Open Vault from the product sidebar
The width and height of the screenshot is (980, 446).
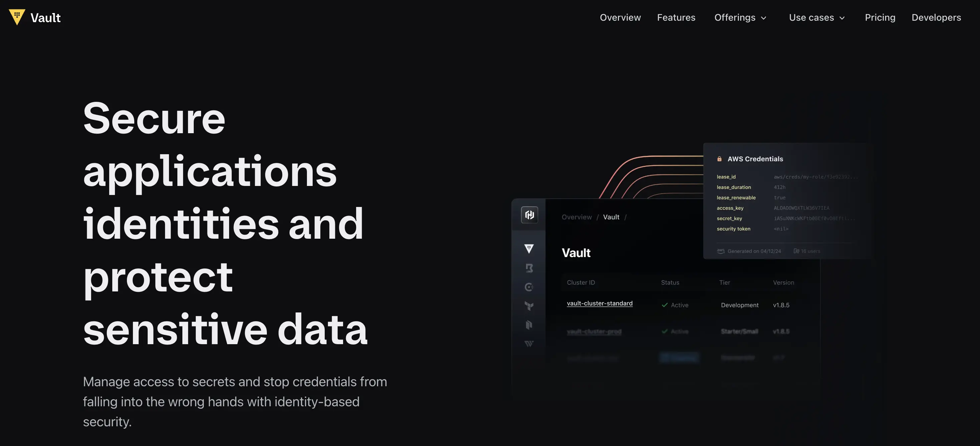tap(528, 248)
